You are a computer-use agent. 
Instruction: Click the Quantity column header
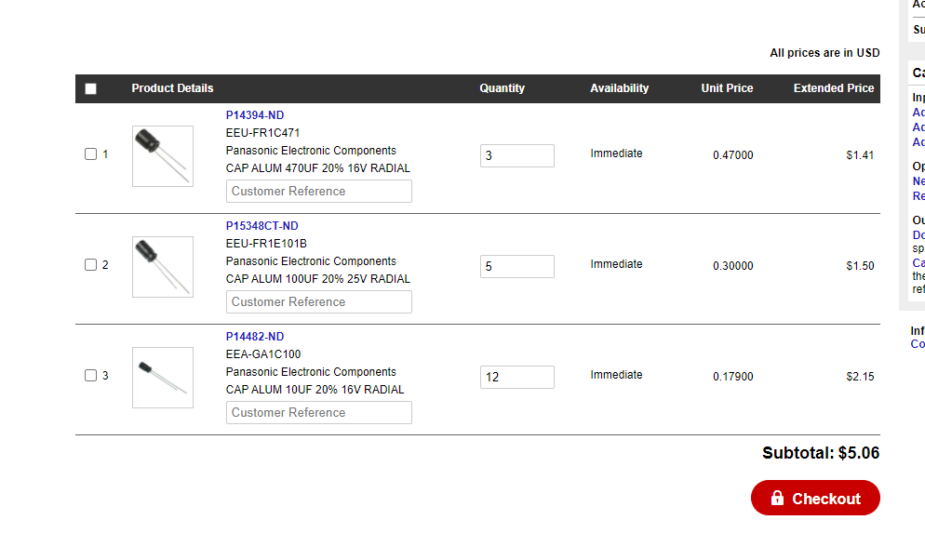pyautogui.click(x=503, y=88)
